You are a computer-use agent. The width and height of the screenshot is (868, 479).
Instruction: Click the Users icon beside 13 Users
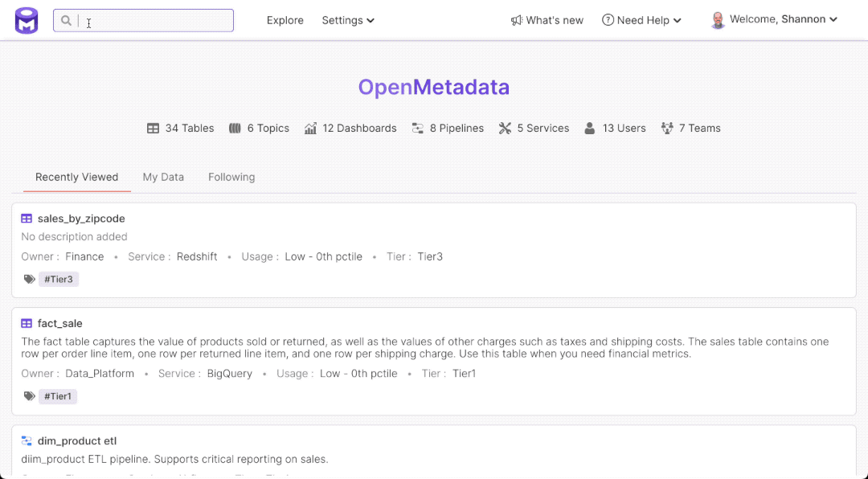coord(589,128)
